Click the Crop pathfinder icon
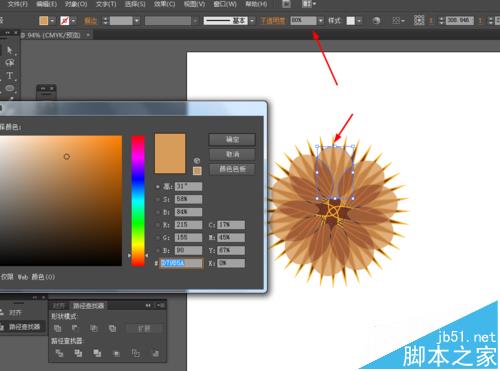This screenshot has height=371, width=500. click(116, 353)
